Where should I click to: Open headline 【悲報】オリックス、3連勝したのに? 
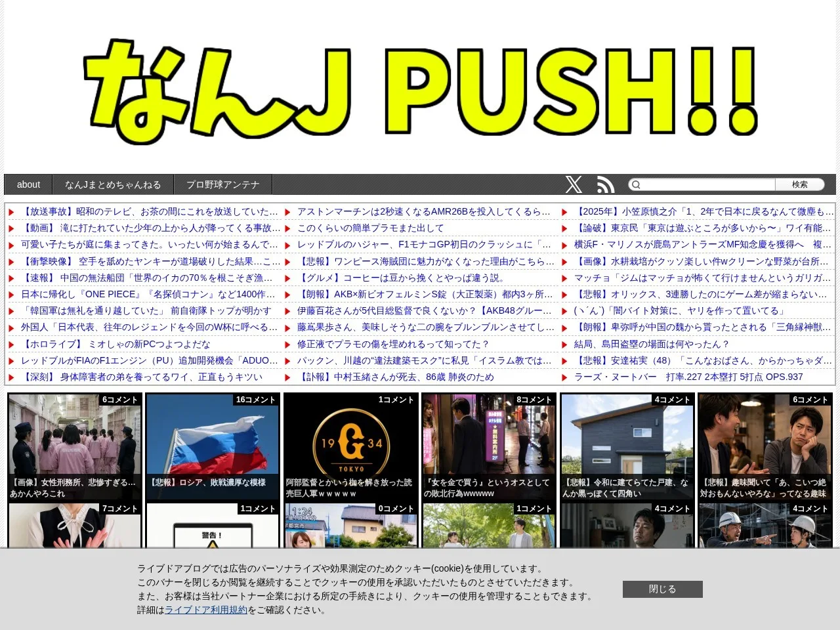(x=701, y=294)
